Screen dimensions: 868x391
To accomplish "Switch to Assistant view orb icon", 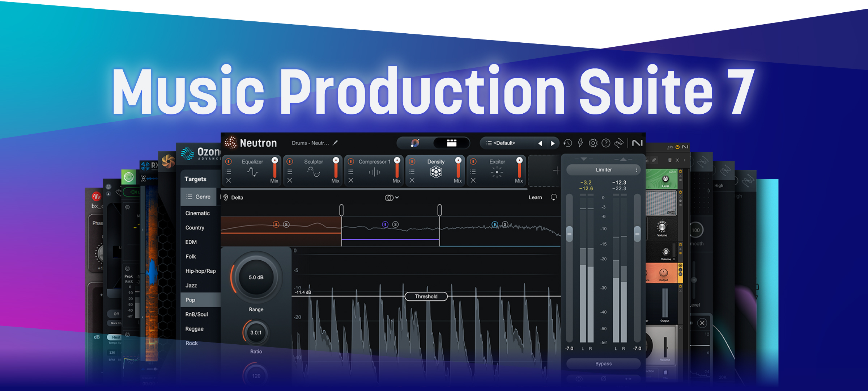I will (415, 143).
